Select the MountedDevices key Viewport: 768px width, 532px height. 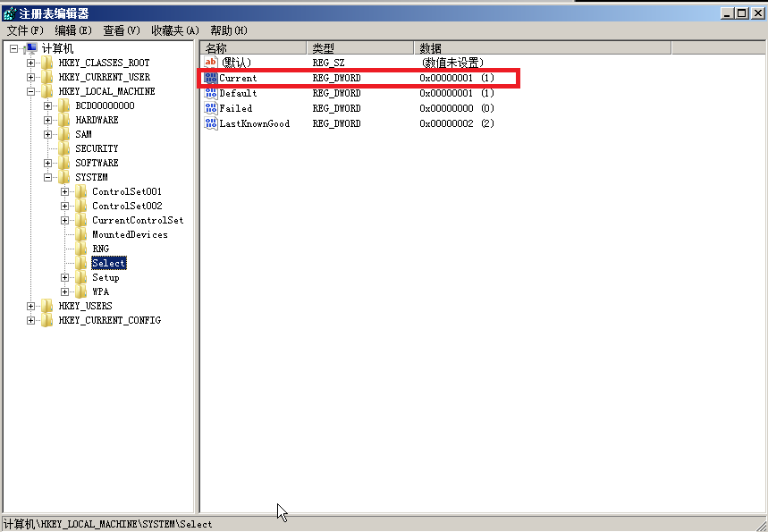[x=130, y=234]
